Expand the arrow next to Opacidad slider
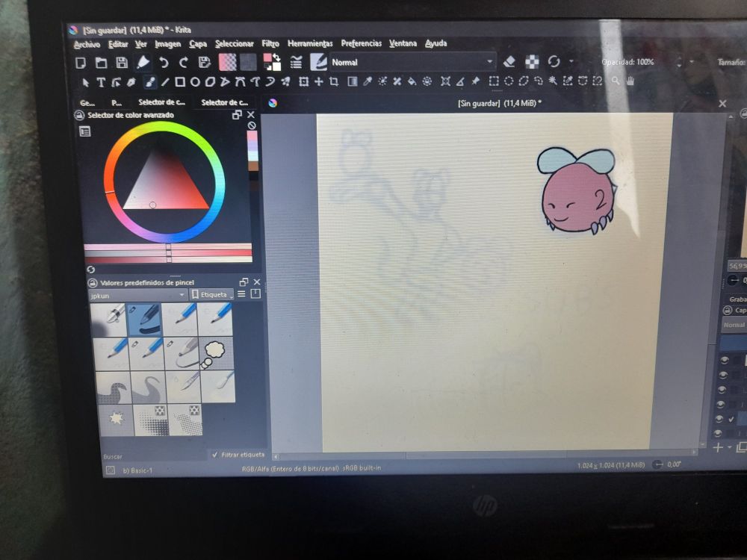747x560 pixels. point(691,62)
